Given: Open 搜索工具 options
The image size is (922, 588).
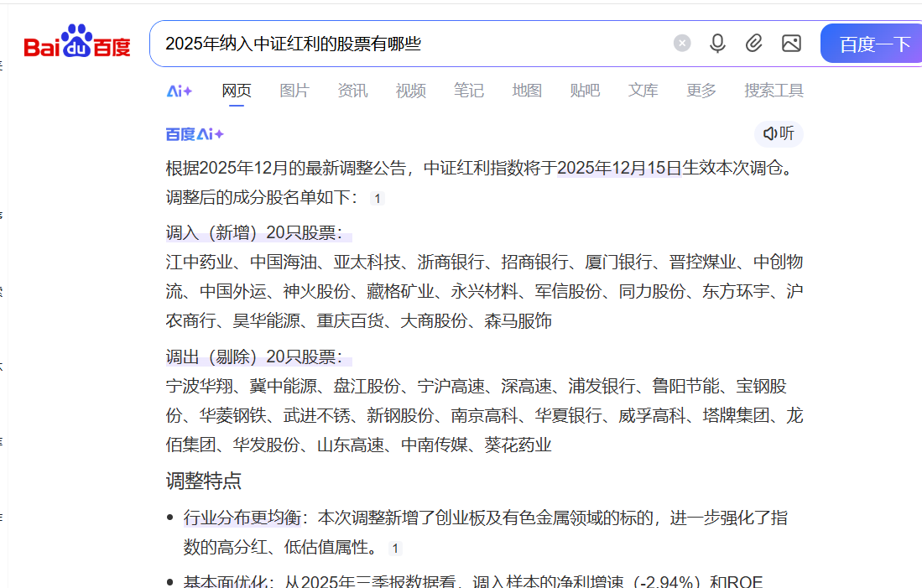Looking at the screenshot, I should 774,91.
